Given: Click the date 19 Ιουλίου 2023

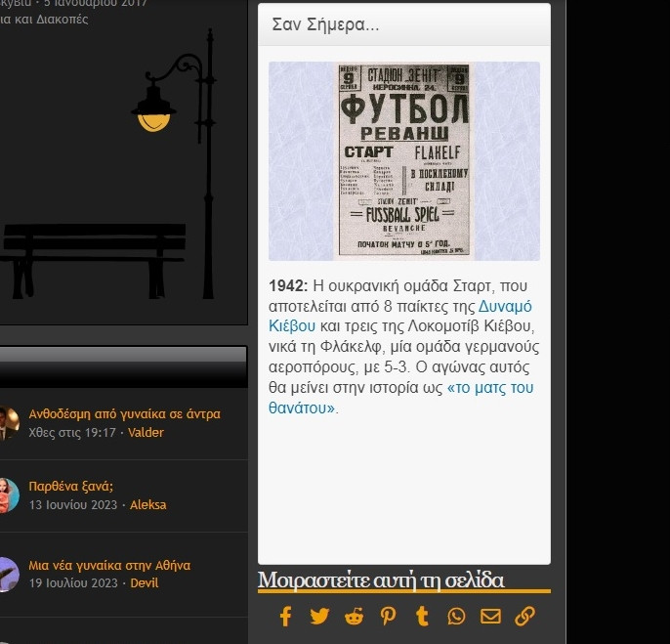Looking at the screenshot, I should (73, 582).
